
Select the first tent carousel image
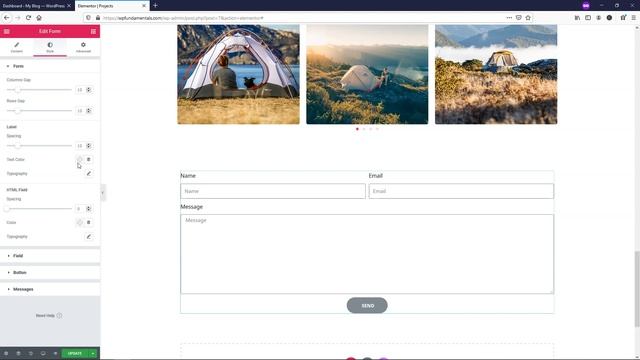[238, 74]
